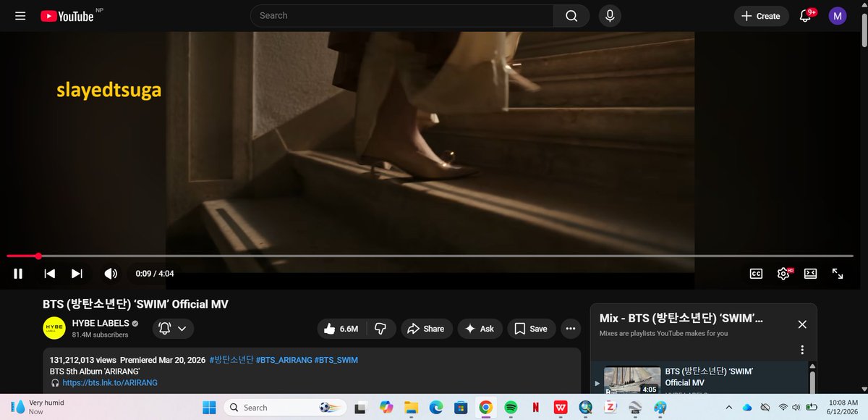868x420 pixels.
Task: Open Netflix from the taskbar
Action: (535, 408)
